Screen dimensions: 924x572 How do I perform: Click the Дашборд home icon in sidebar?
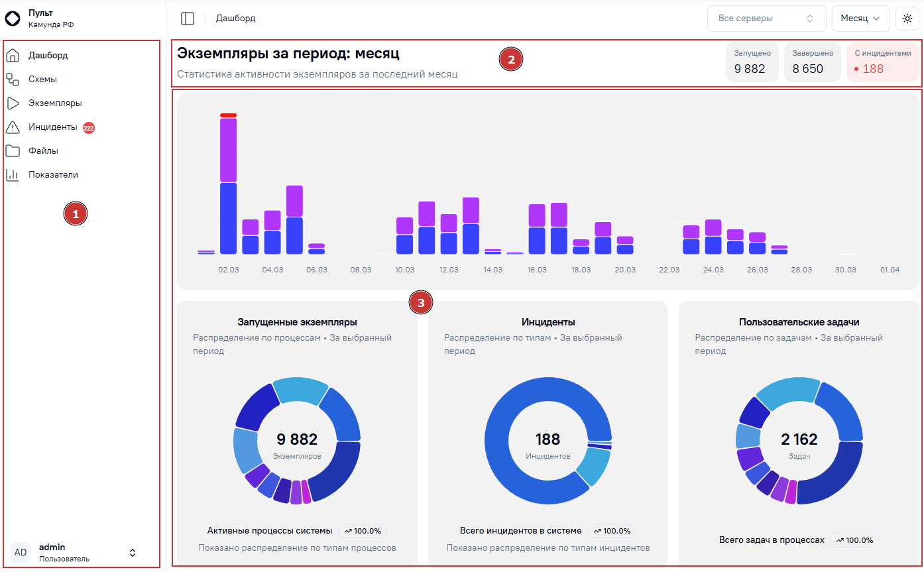tap(13, 55)
